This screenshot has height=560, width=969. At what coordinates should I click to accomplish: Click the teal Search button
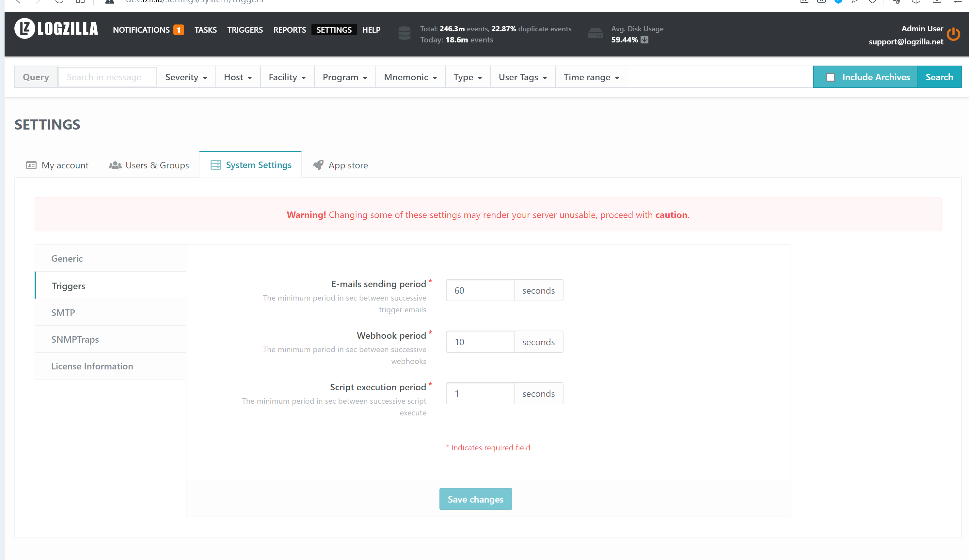click(x=939, y=77)
